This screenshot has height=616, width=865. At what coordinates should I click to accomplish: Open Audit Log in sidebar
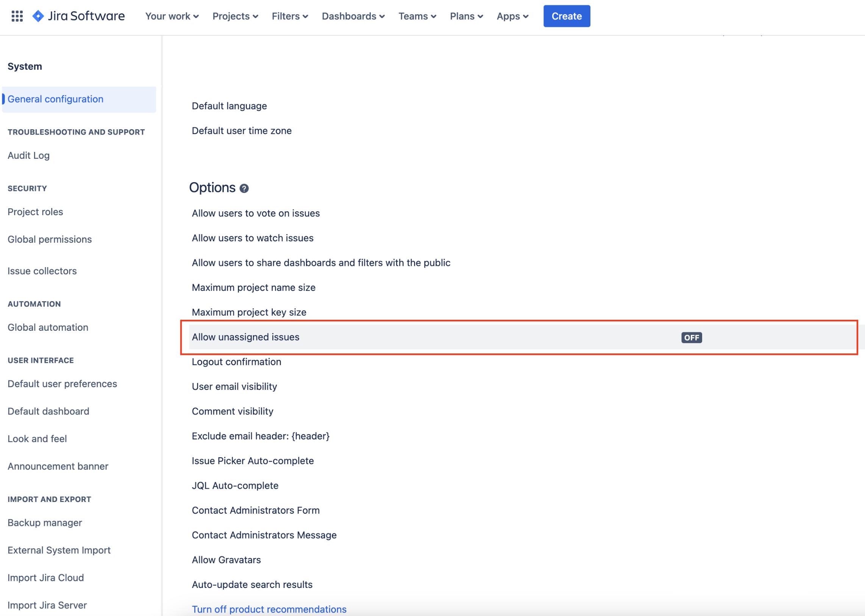[28, 156]
